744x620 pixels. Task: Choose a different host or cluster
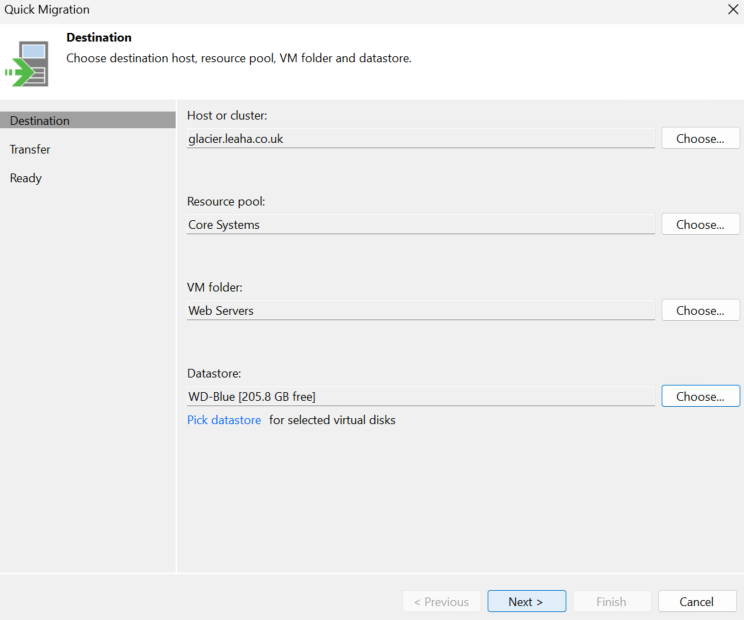[700, 139]
